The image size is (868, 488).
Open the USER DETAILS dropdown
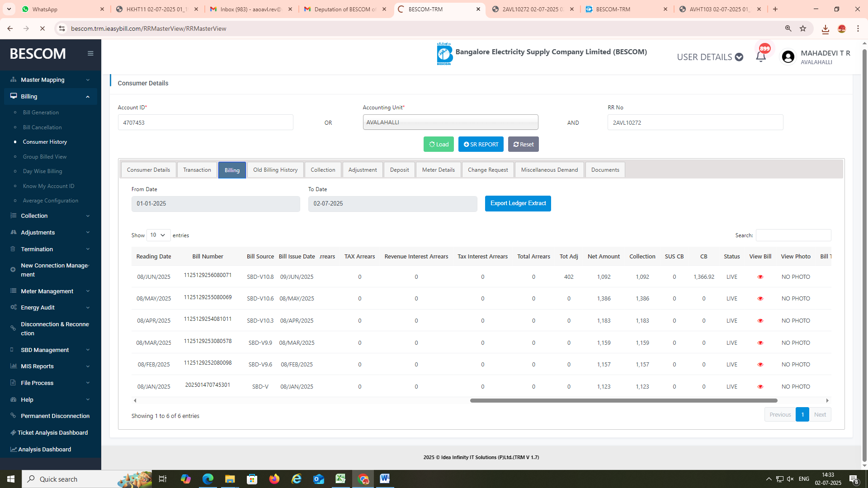710,57
